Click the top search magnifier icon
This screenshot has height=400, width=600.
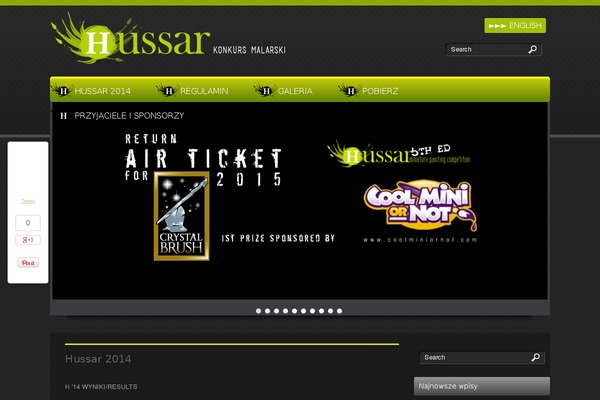point(533,49)
